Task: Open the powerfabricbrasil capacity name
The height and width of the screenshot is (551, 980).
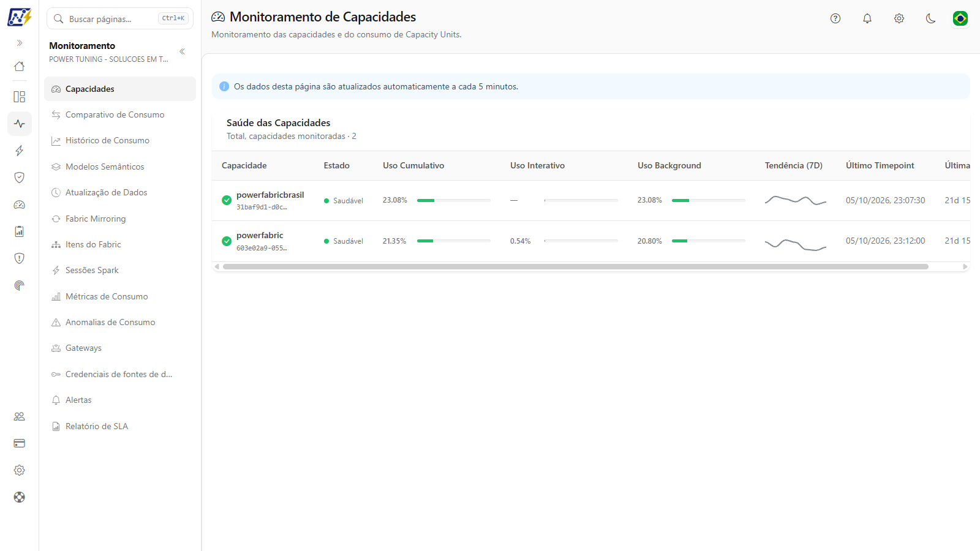Action: tap(270, 195)
